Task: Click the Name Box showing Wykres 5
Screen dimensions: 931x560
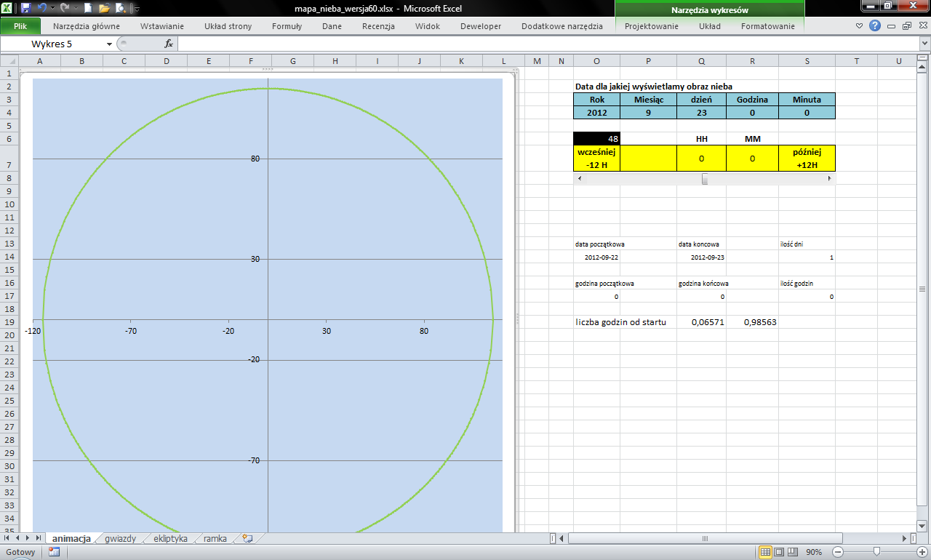Action: (52, 44)
